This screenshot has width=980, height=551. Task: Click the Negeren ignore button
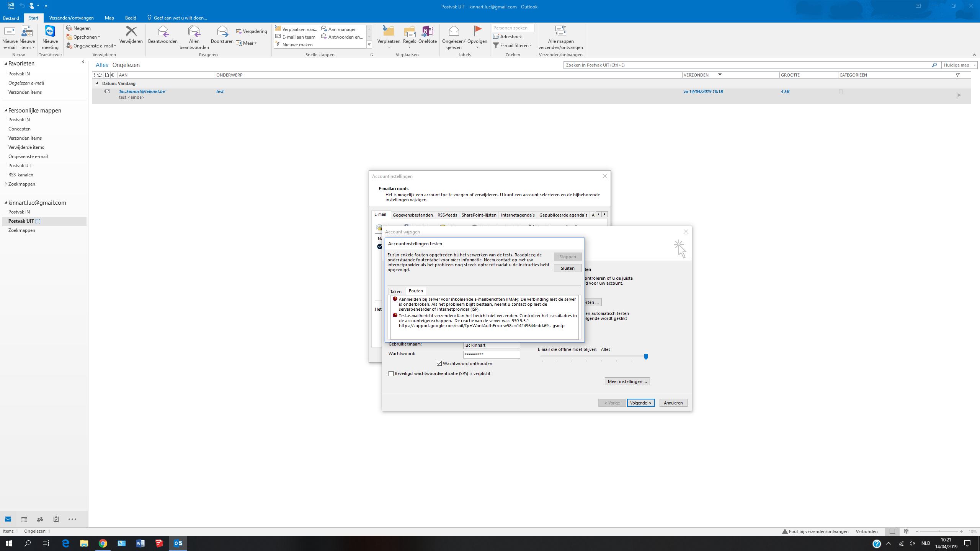click(x=79, y=28)
